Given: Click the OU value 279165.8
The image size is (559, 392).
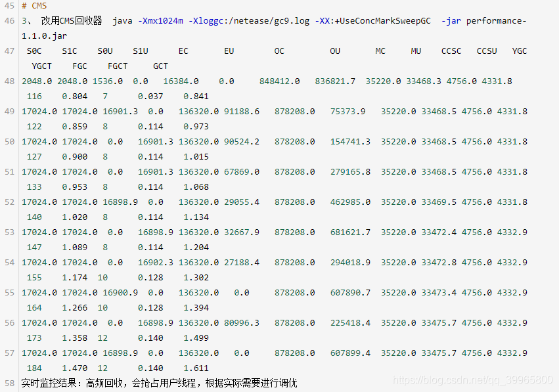Looking at the screenshot, I should point(350,172).
